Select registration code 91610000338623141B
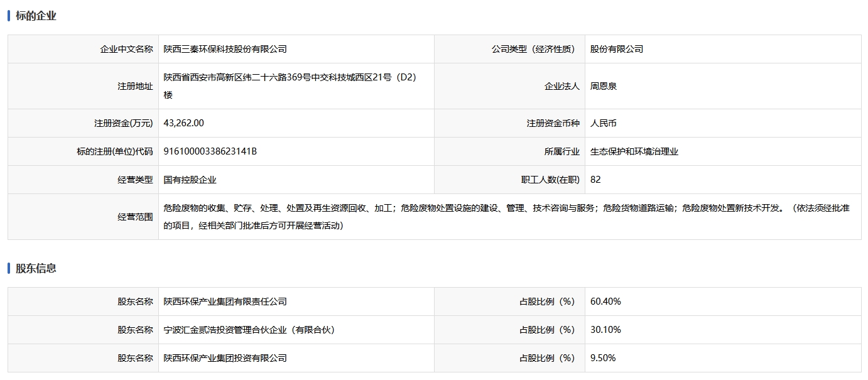 pos(210,151)
